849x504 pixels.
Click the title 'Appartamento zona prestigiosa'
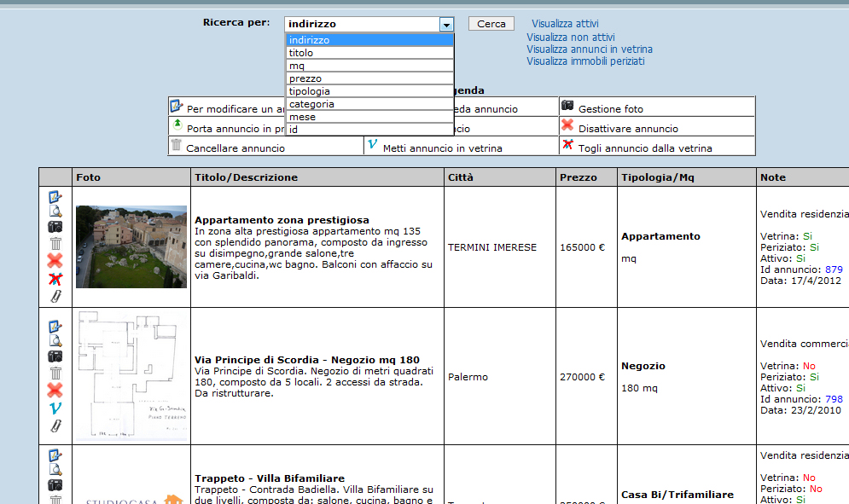(282, 220)
